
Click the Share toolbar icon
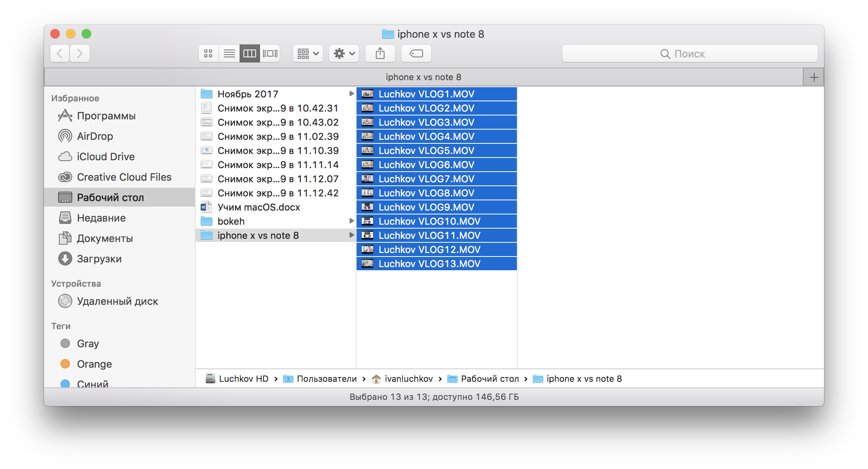pos(380,53)
